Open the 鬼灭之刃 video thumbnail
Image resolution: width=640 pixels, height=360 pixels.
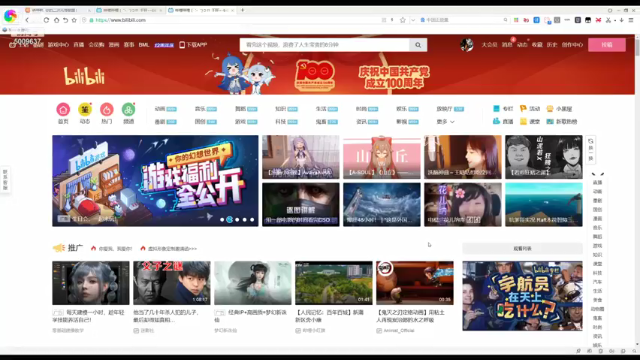click(415, 283)
